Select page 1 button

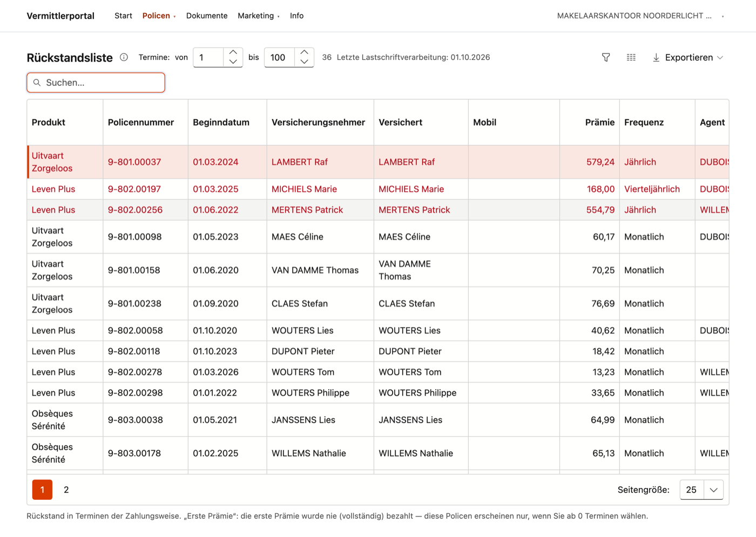pyautogui.click(x=42, y=490)
